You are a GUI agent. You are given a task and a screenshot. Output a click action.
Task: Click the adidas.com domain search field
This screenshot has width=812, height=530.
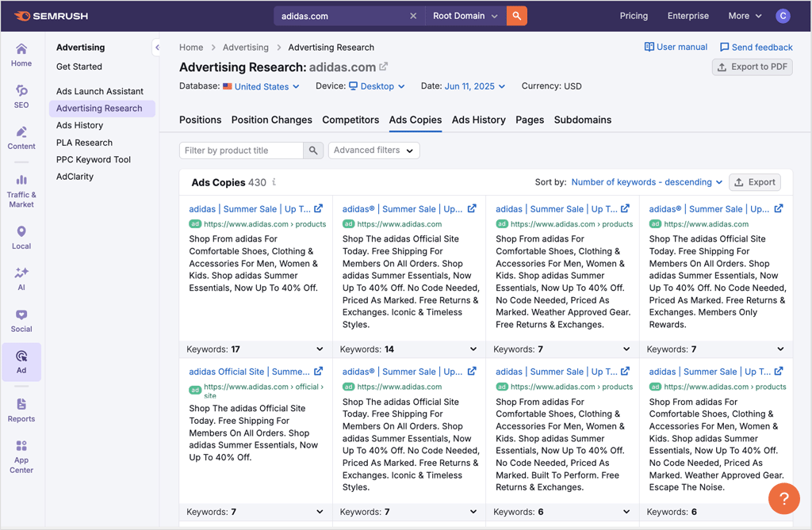(x=342, y=16)
